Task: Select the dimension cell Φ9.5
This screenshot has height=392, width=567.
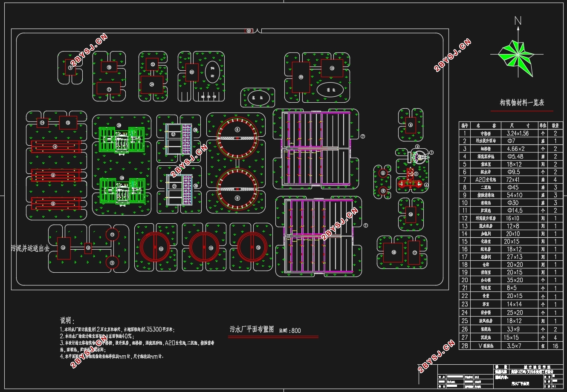Action: coord(514,172)
